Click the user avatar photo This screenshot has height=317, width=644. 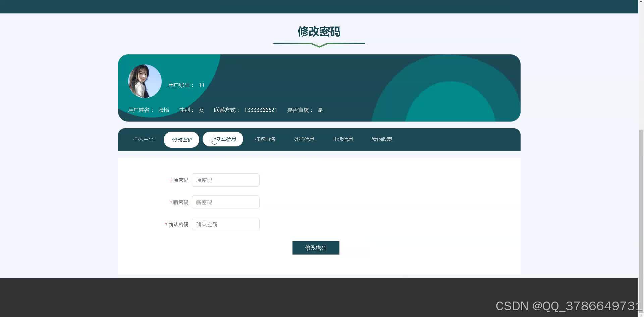[x=145, y=81]
